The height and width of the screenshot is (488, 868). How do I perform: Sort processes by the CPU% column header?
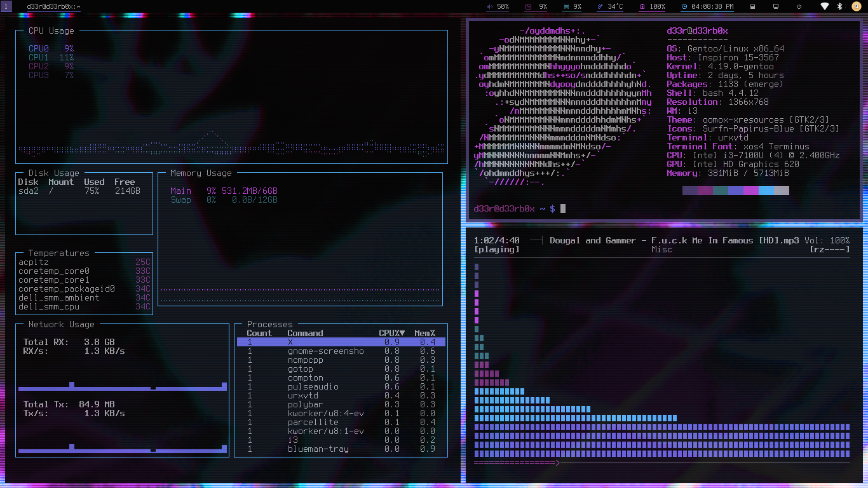pos(391,333)
